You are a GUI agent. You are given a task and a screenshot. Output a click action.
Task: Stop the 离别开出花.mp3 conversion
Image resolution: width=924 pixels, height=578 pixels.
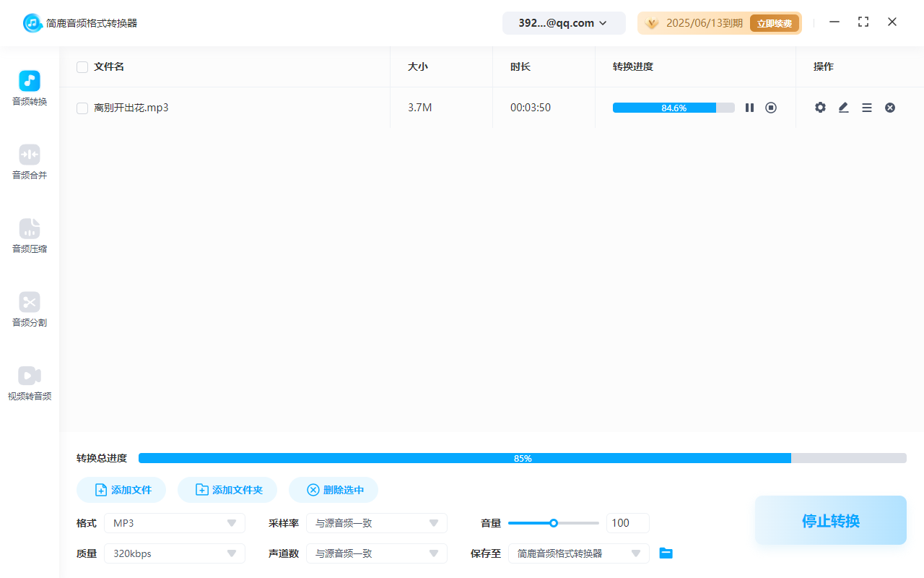(771, 107)
